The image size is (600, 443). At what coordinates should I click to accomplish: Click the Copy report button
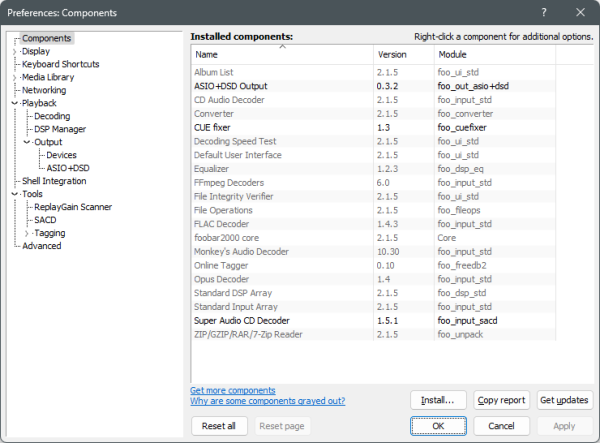click(x=501, y=400)
